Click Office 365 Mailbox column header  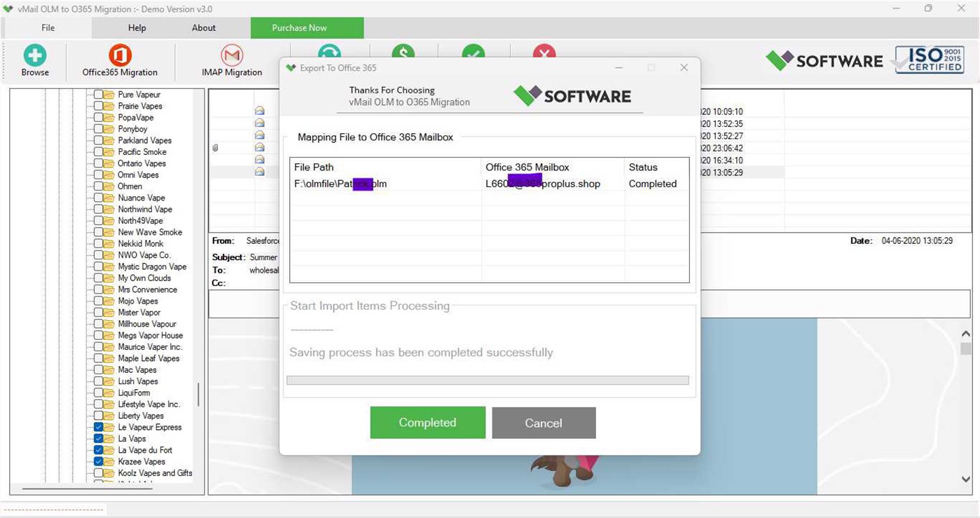point(553,167)
